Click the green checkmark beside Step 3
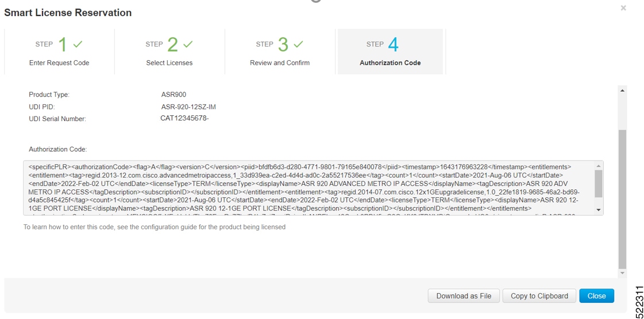Image resolution: width=644 pixels, height=319 pixels. 298,44
